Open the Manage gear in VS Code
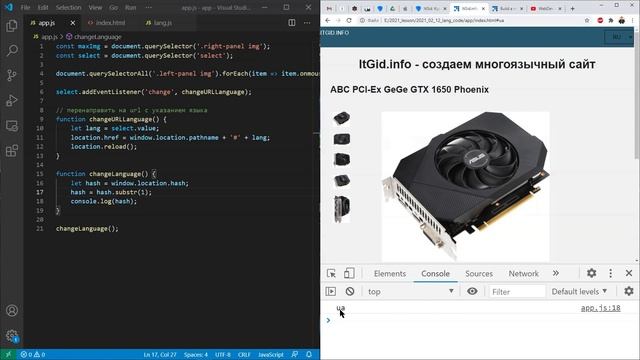640x360 pixels. (x=12, y=336)
